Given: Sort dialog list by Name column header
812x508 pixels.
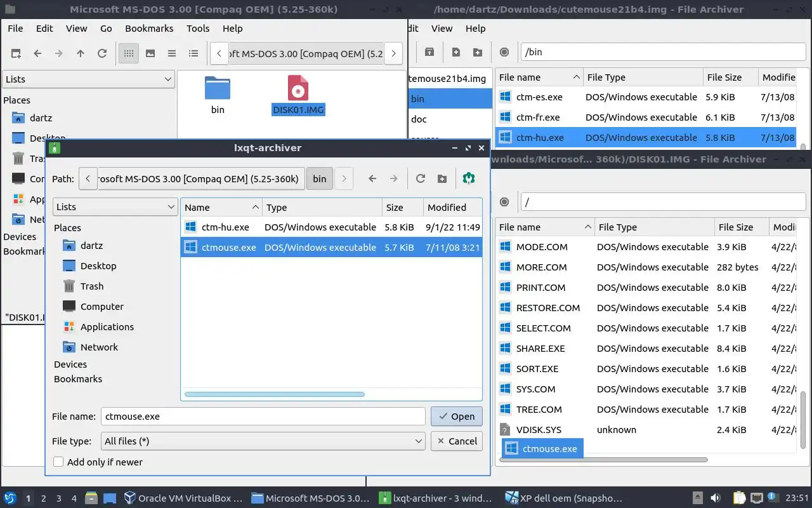Looking at the screenshot, I should pos(221,208).
